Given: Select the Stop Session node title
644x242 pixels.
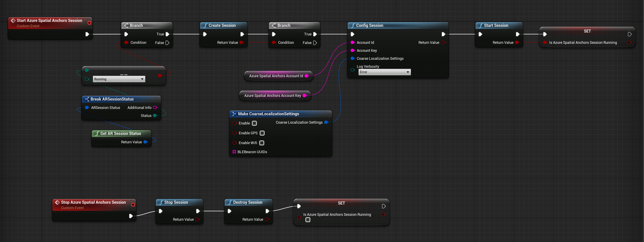Looking at the screenshot, I should point(176,202).
